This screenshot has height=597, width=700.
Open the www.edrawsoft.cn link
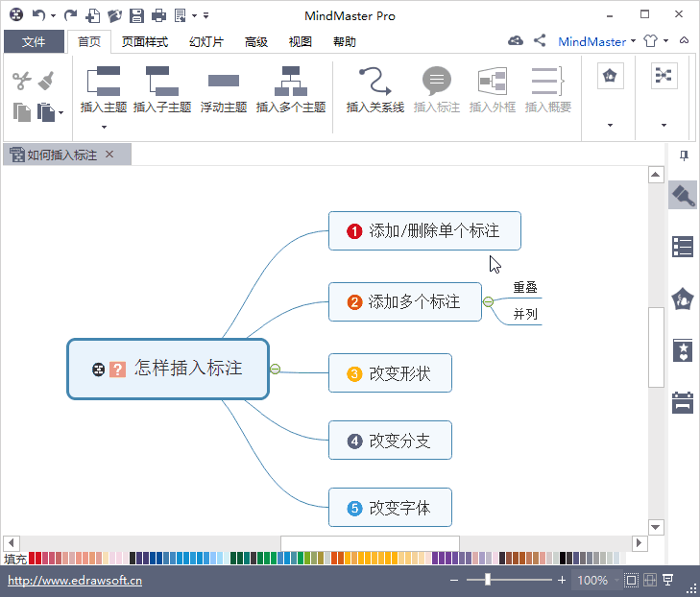[75, 581]
